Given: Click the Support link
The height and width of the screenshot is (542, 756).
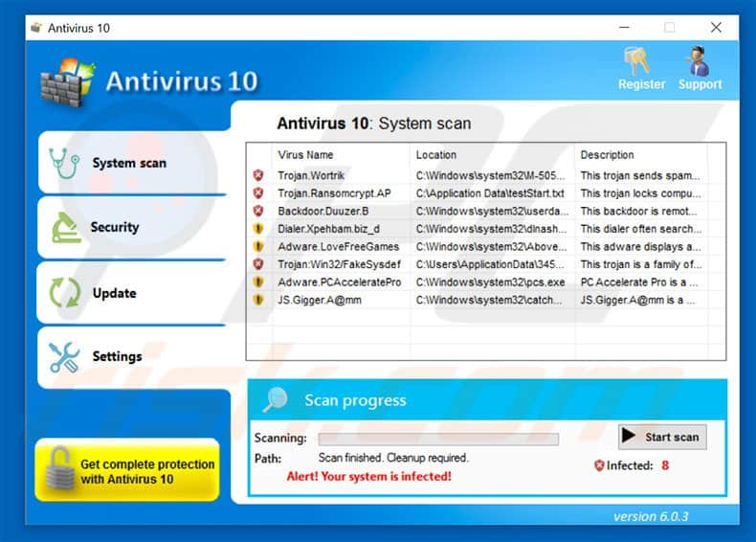Looking at the screenshot, I should pyautogui.click(x=700, y=84).
